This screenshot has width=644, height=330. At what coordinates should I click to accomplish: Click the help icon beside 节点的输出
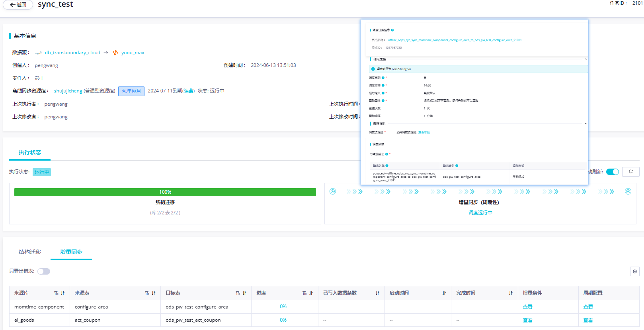[386, 154]
